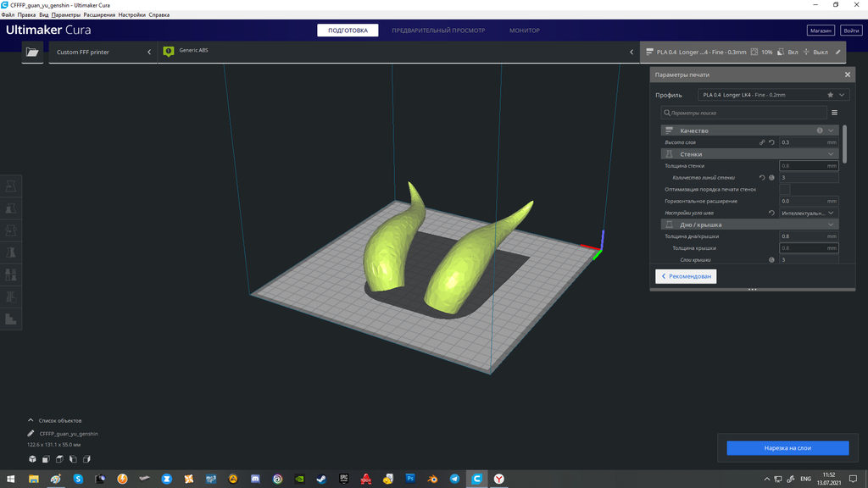The height and width of the screenshot is (488, 868).
Task: Mark the profile as favorite with star
Action: [830, 95]
